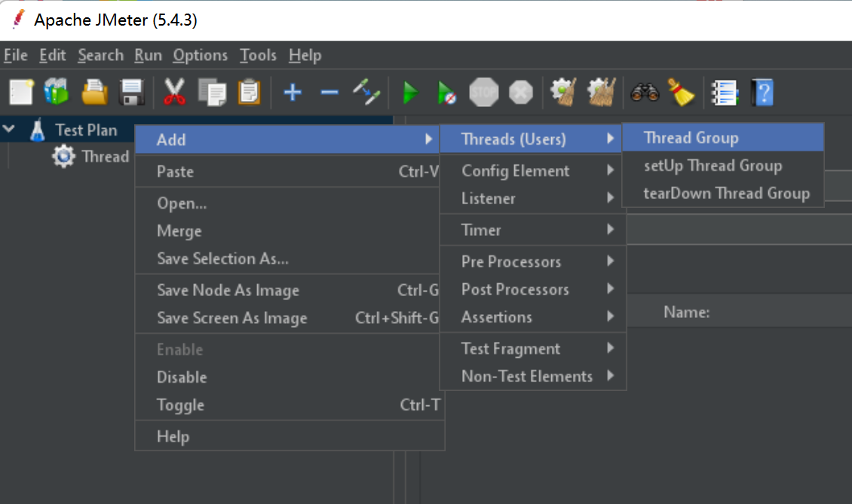Expand the Assertions submenu

coord(532,316)
